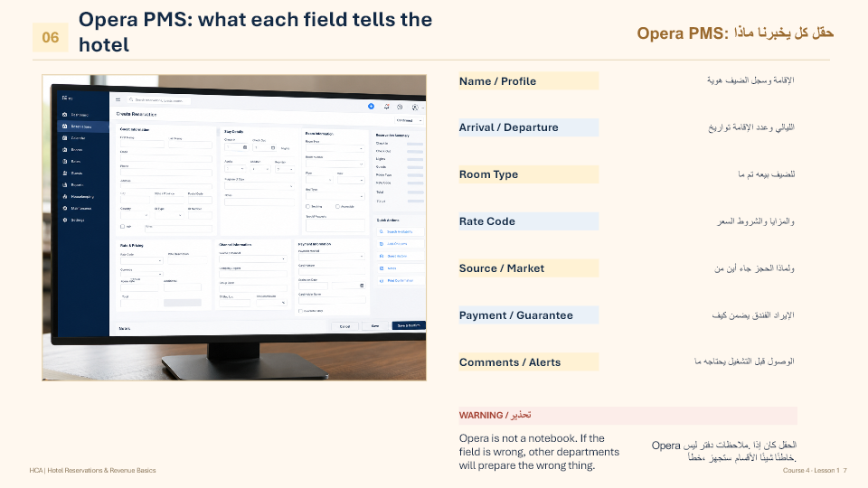Click the Print Confirmation printer icon
The height and width of the screenshot is (488, 868).
[x=382, y=280]
